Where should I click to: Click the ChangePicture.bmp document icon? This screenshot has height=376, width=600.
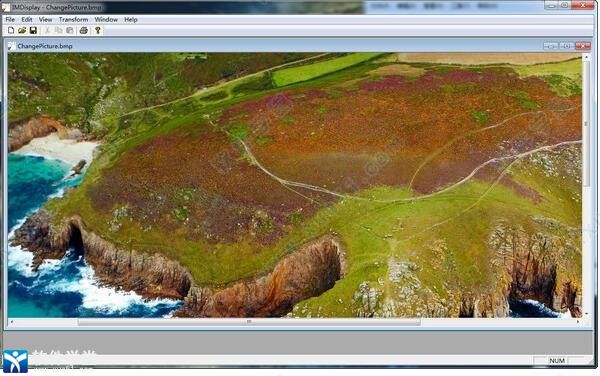(11, 46)
